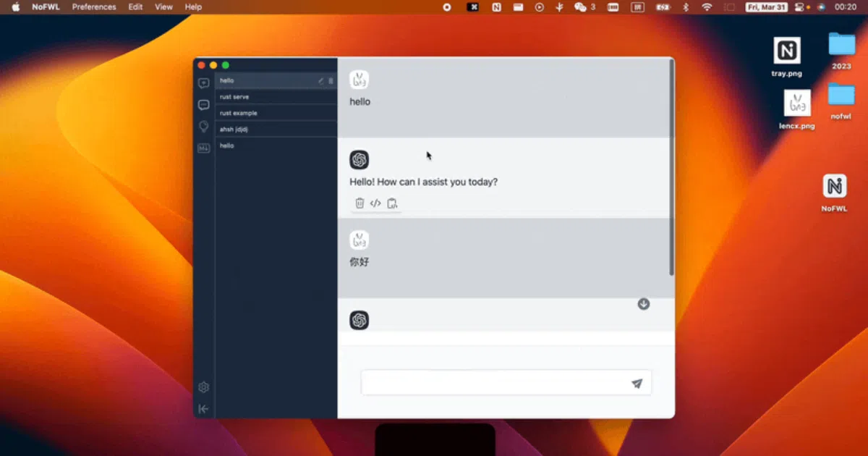The width and height of the screenshot is (868, 456).
Task: Select the 'ahsh jdjdj' conversation
Action: point(276,130)
